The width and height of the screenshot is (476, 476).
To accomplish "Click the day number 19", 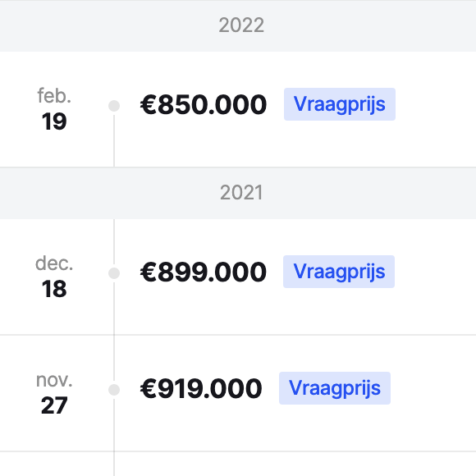I will point(54,121).
